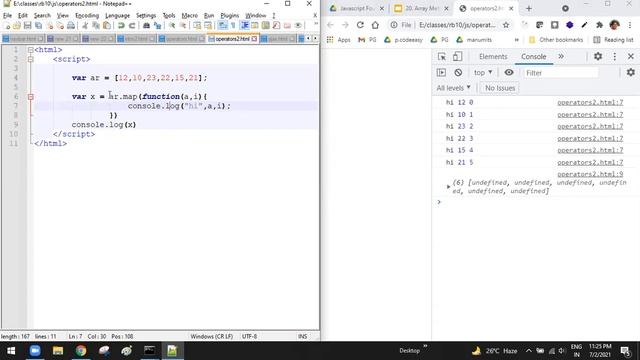
Task: Open Apps bookmark shortcut
Action: click(339, 40)
